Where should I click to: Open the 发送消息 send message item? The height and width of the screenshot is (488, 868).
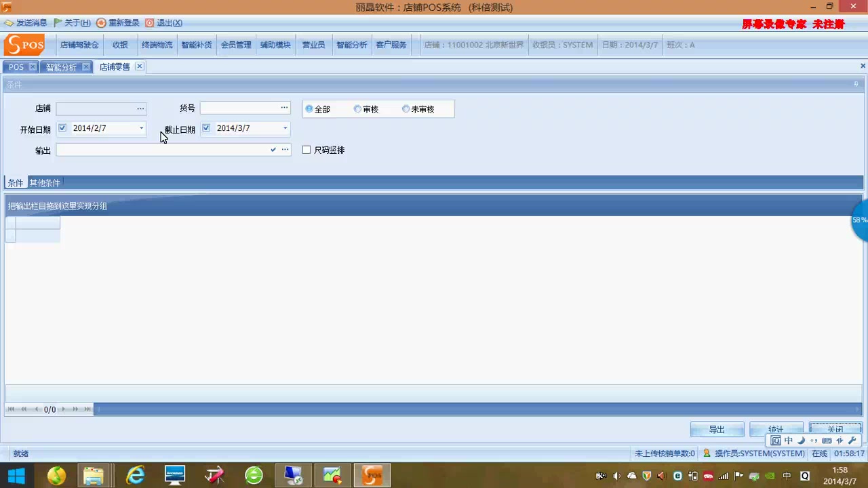(x=26, y=22)
